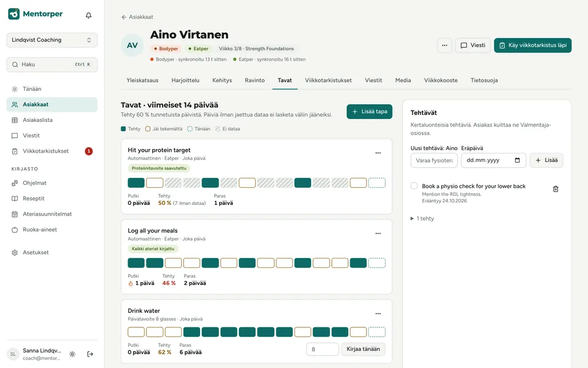
Task: Switch to the Harjoittelu tab
Action: pyautogui.click(x=185, y=80)
